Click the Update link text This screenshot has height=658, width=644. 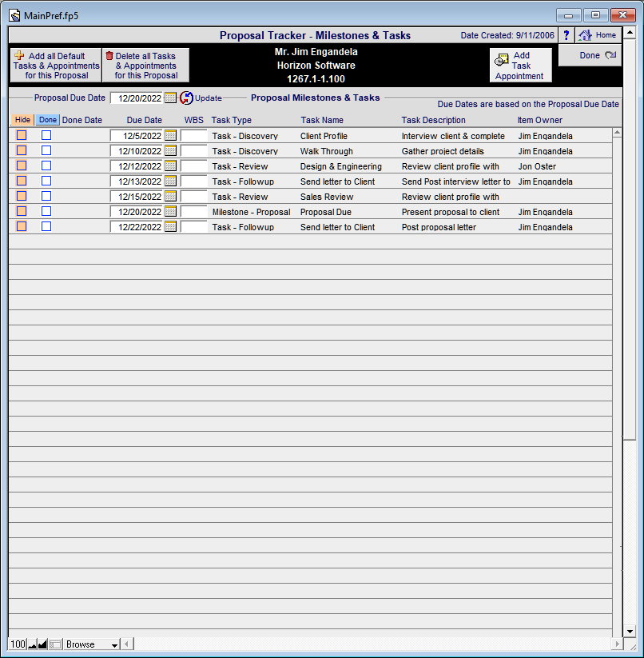(x=209, y=98)
